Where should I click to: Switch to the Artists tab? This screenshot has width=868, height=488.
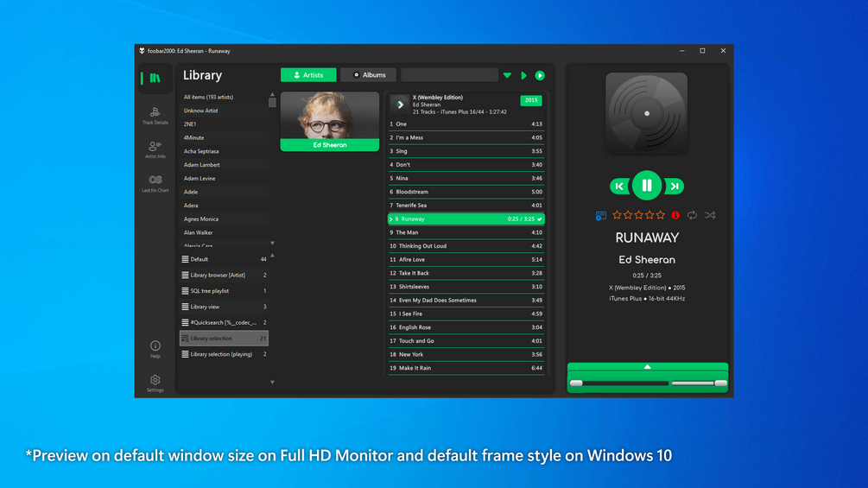tap(308, 74)
